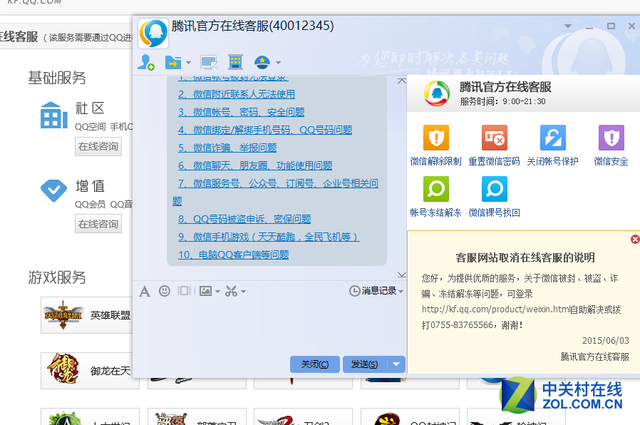Click the 腾讯官方在线客服 avatar in chat header
640x425 pixels.
point(153,33)
